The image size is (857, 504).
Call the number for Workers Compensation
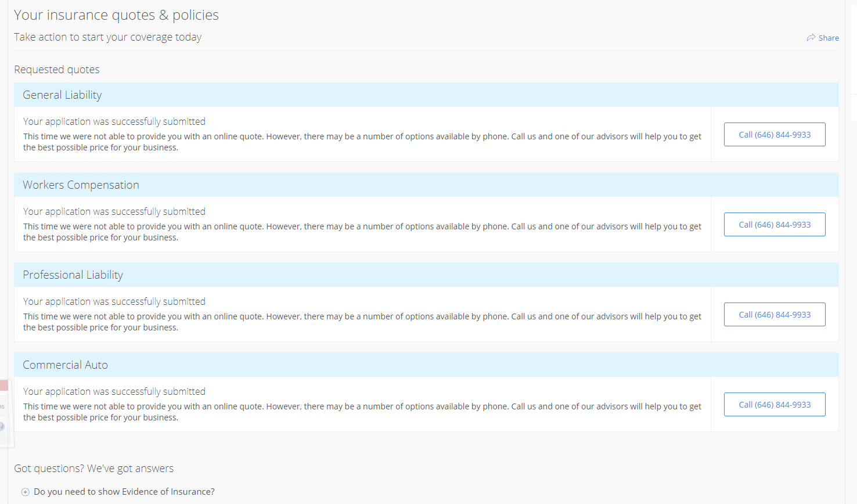coord(775,224)
